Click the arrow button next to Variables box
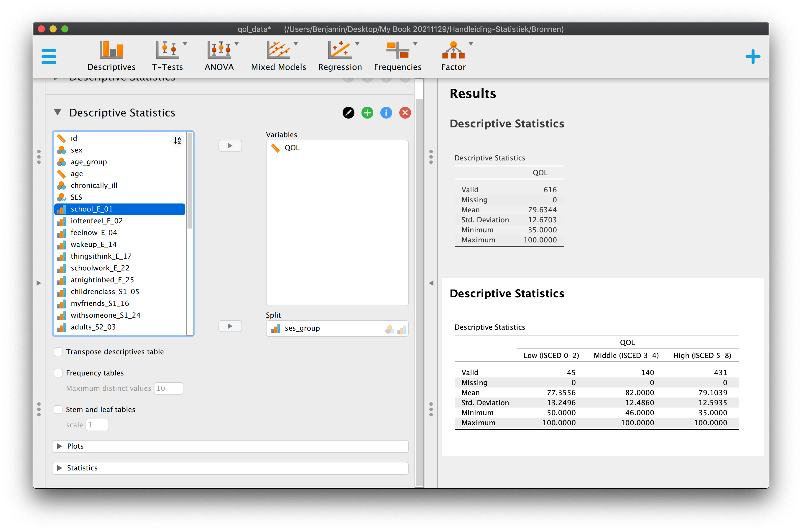802x532 pixels. pos(230,146)
